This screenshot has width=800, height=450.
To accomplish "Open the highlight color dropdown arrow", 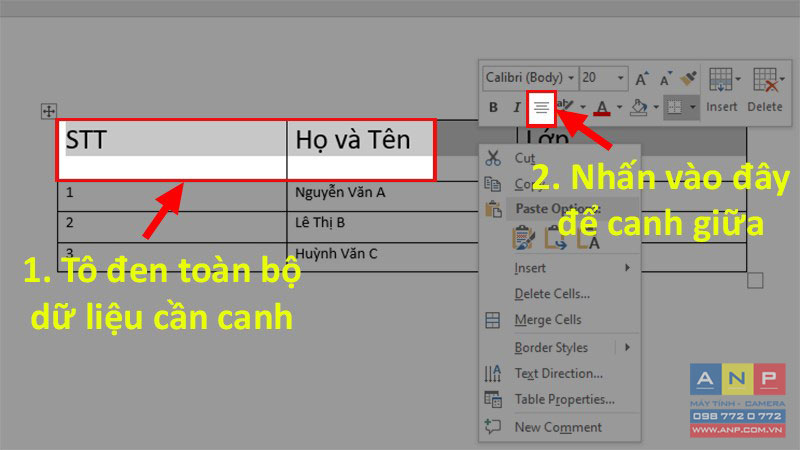I will (x=583, y=107).
